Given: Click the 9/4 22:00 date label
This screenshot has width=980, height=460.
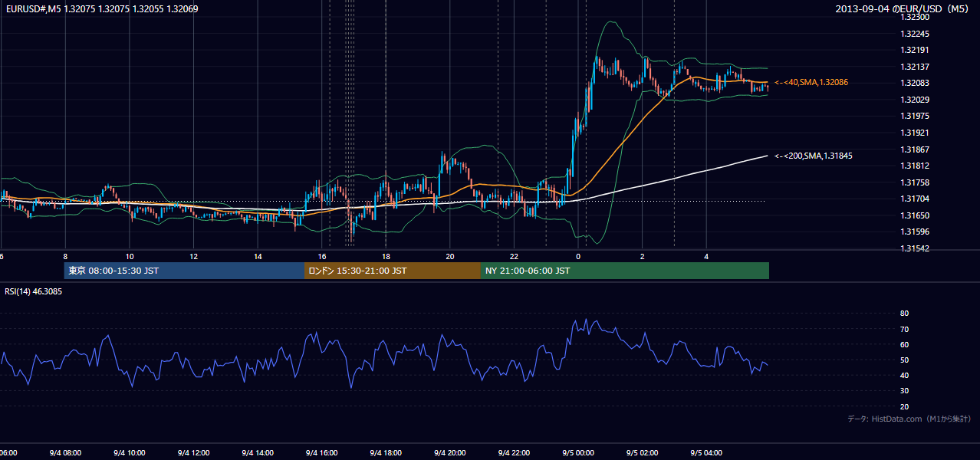Looking at the screenshot, I should 514,452.
